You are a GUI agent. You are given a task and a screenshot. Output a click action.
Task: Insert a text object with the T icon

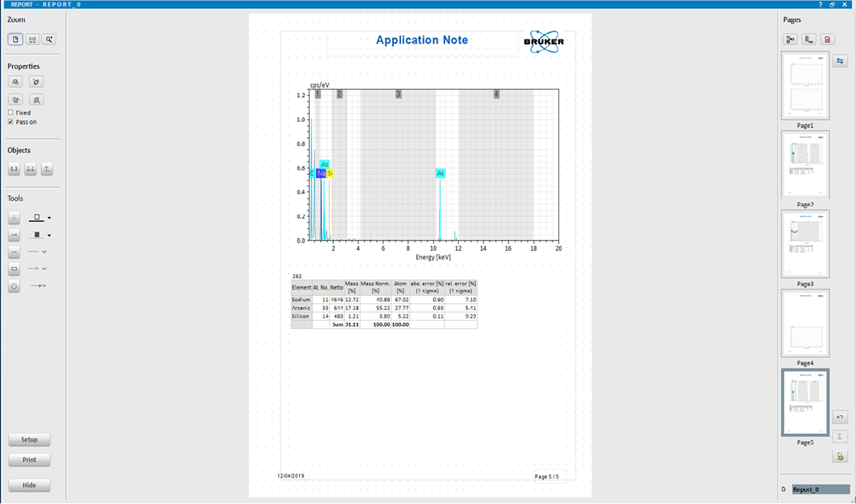click(x=47, y=169)
